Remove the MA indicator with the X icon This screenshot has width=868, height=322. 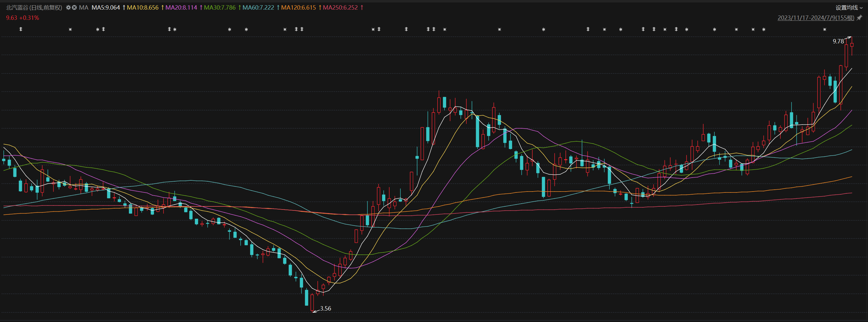74,7
